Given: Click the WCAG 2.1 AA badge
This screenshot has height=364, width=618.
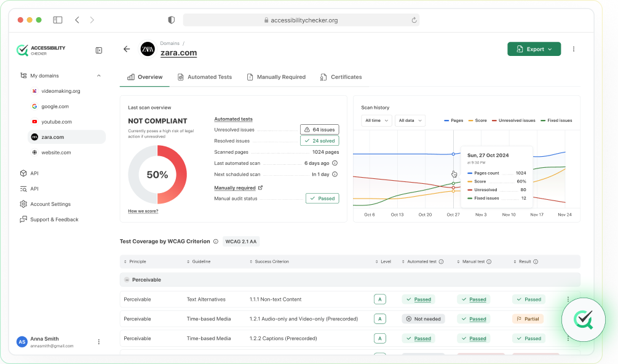Looking at the screenshot, I should [x=241, y=242].
